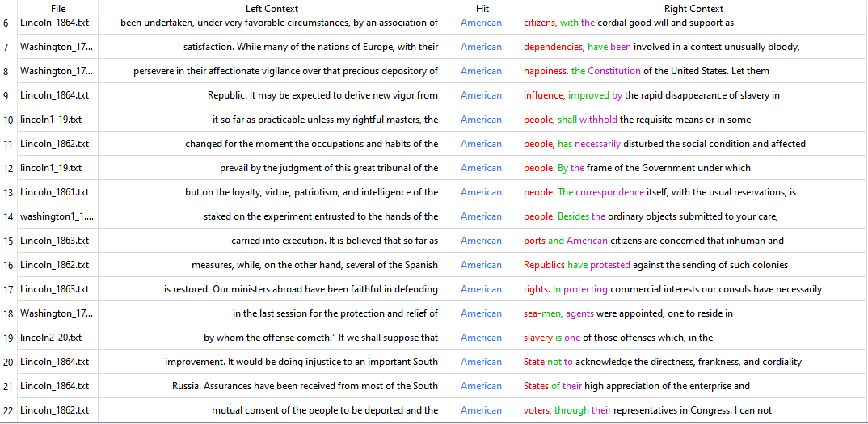Select row number 7
868x424 pixels.
6,47
